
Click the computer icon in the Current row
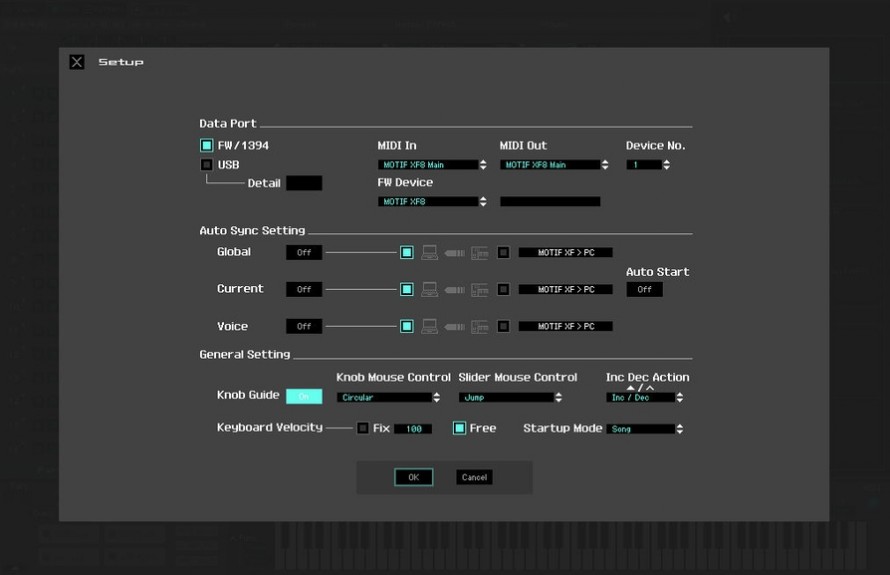click(429, 290)
